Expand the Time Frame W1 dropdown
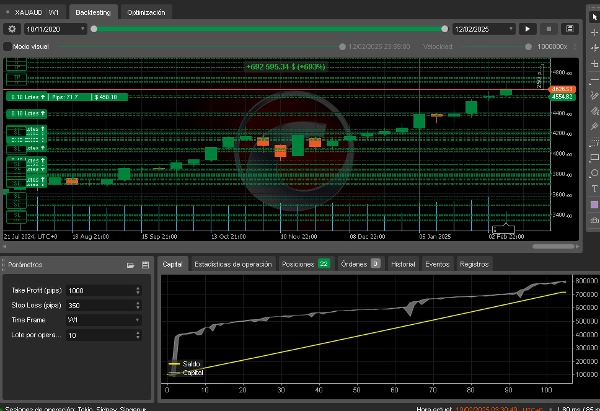 (102, 320)
